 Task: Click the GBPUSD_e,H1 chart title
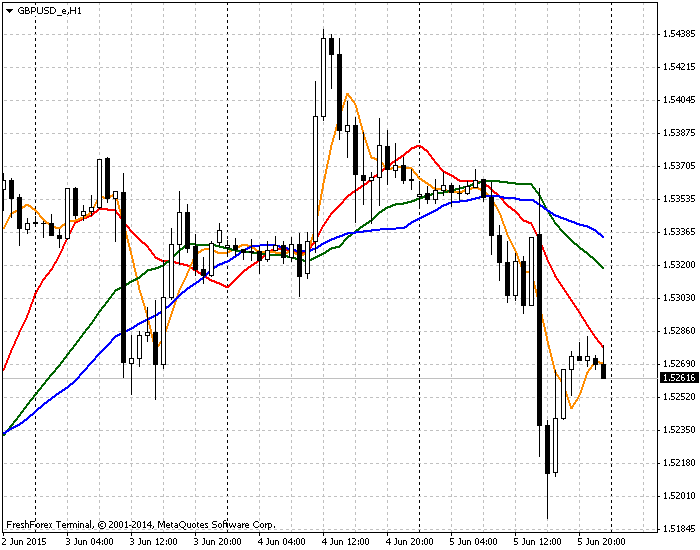(50, 11)
